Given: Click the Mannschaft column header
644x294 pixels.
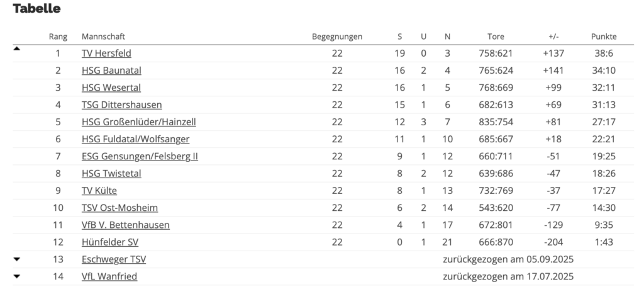Looking at the screenshot, I should (x=103, y=37).
